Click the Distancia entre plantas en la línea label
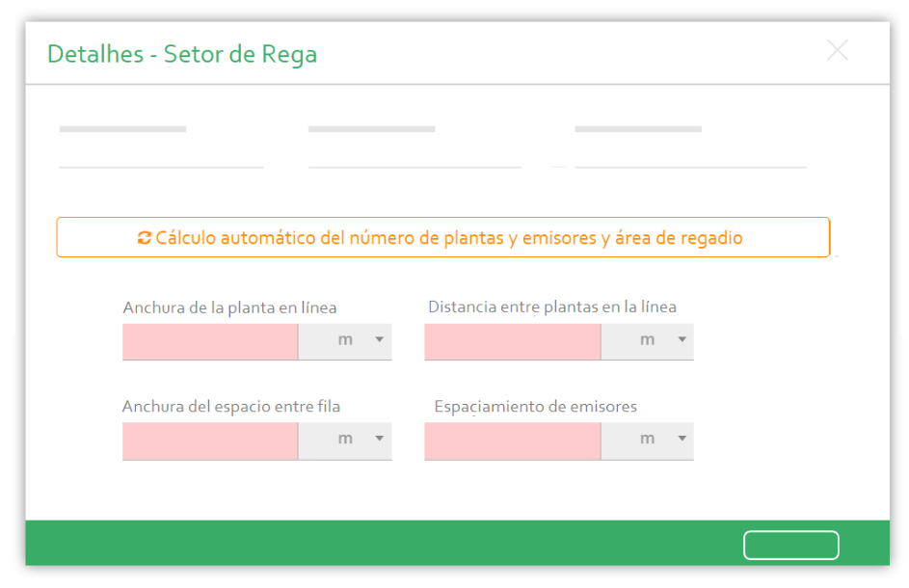 (552, 307)
